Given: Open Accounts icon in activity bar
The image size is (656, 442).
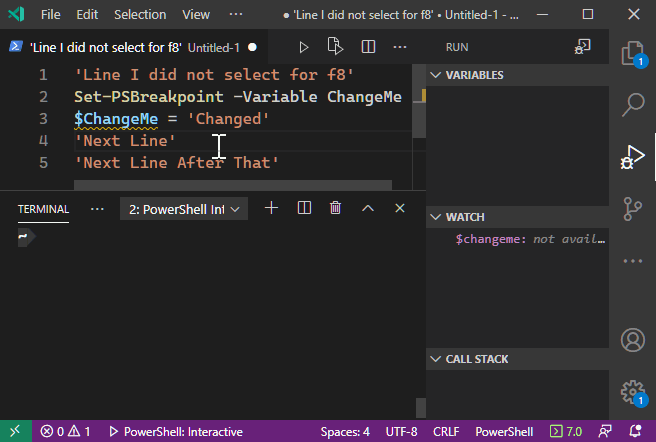Looking at the screenshot, I should (x=633, y=340).
